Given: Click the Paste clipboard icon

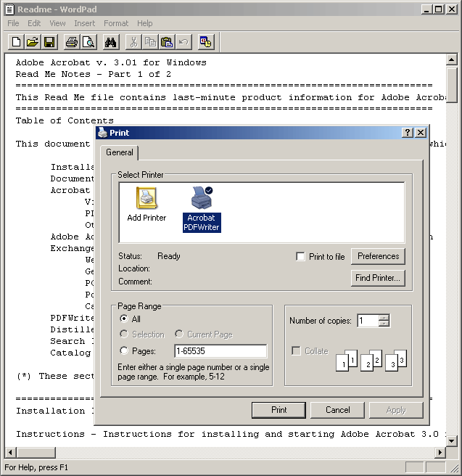Looking at the screenshot, I should 167,42.
